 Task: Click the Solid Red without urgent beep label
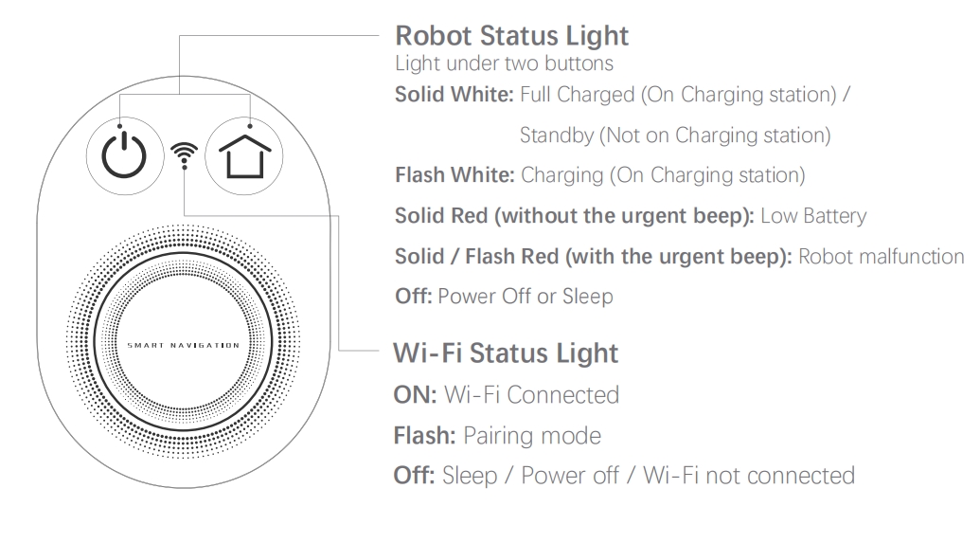click(x=575, y=216)
